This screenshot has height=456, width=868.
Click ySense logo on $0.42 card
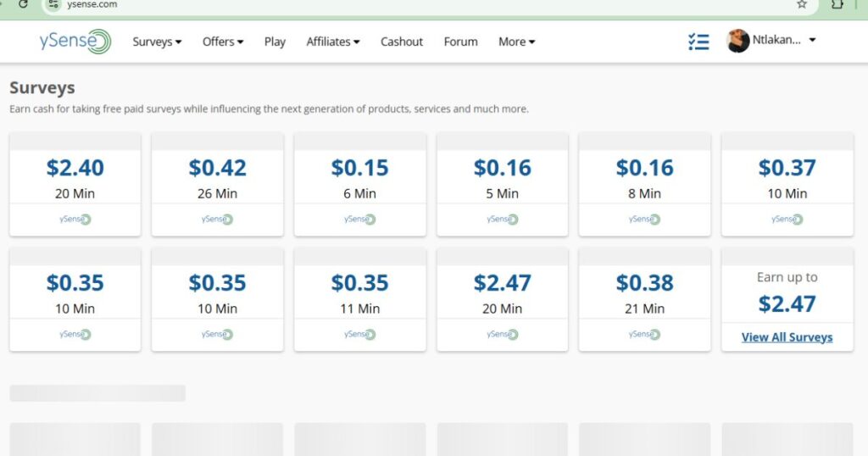point(218,220)
